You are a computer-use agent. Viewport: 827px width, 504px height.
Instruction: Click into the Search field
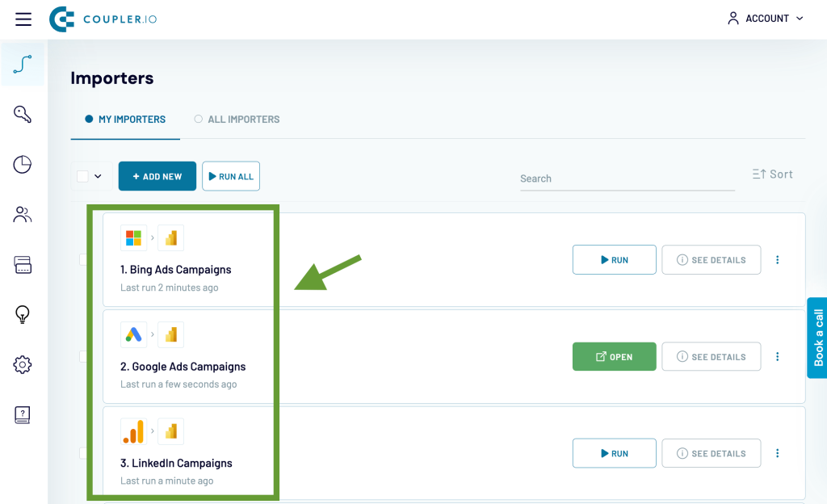(628, 178)
